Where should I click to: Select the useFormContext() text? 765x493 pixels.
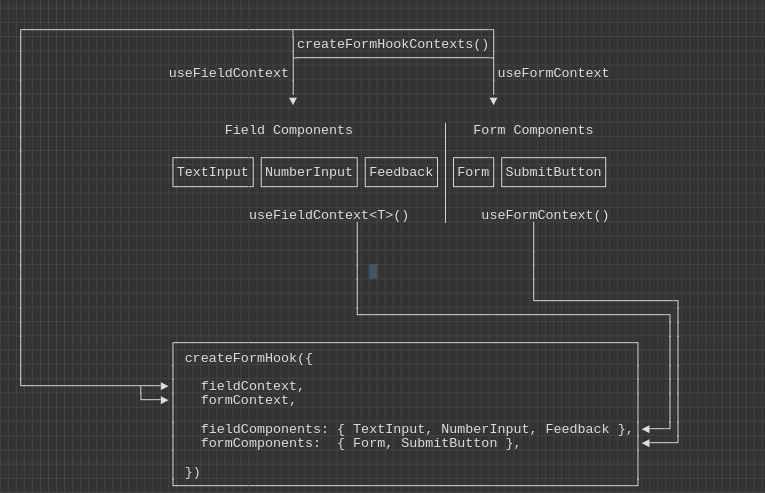coord(545,215)
